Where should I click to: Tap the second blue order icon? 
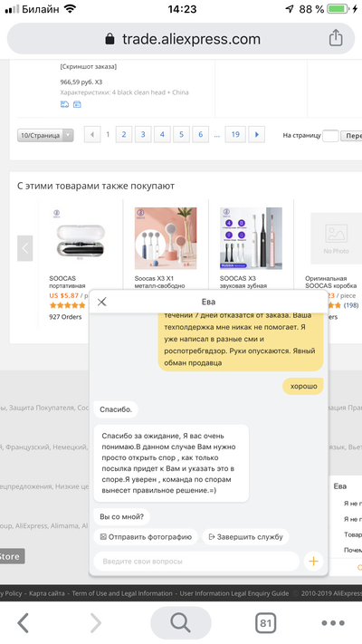77,104
